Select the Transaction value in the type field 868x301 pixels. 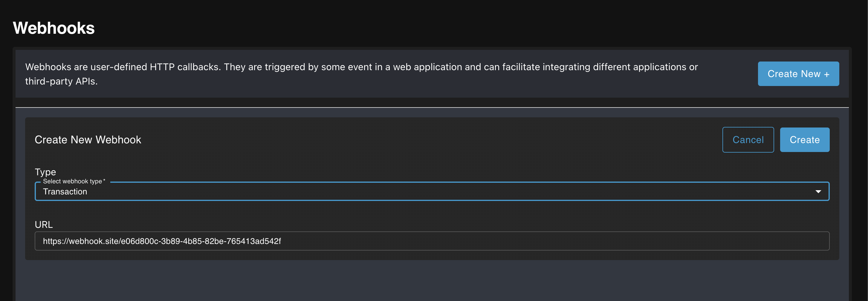[65, 192]
